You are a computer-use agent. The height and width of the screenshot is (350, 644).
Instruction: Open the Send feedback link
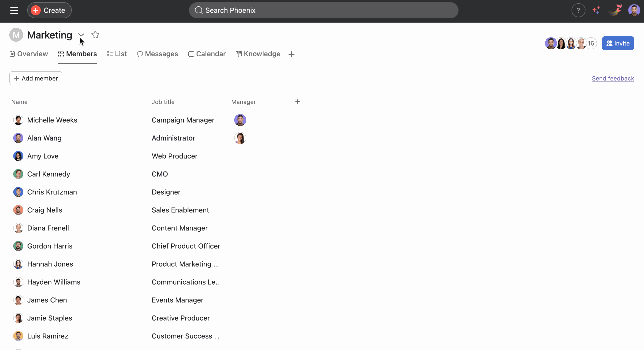[613, 78]
